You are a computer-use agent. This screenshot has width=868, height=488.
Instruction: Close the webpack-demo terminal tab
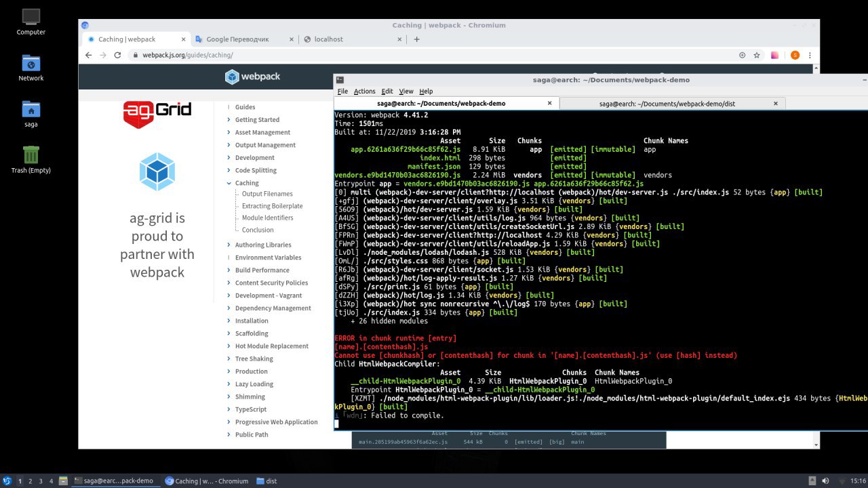click(549, 104)
